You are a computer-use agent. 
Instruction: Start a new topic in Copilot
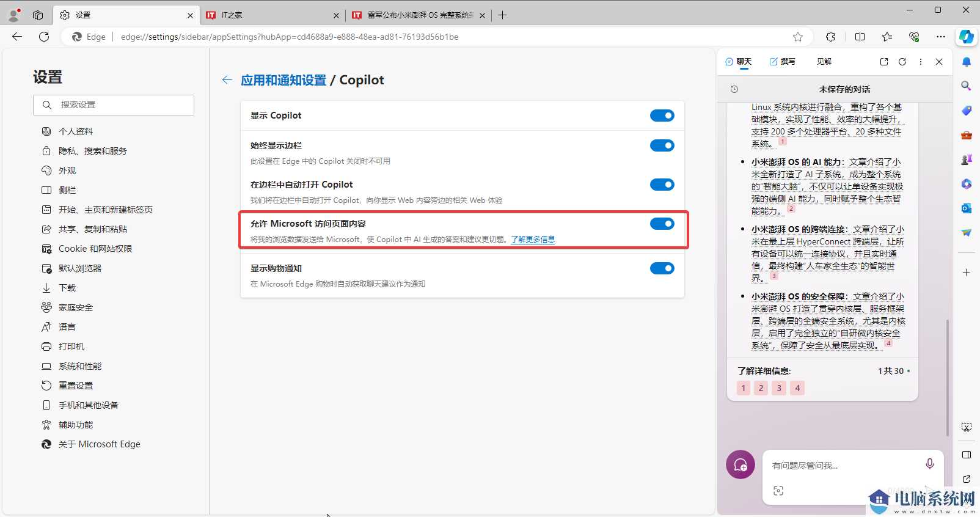(740, 465)
